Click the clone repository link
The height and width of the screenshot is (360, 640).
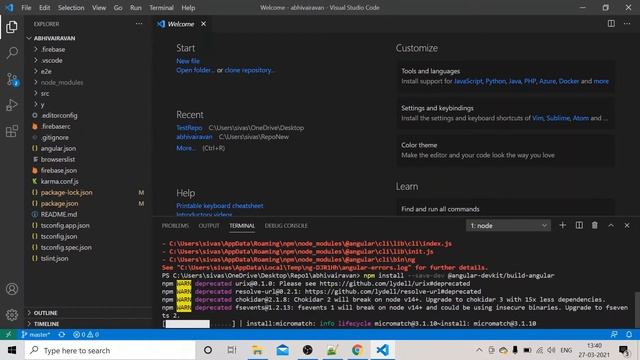point(249,70)
